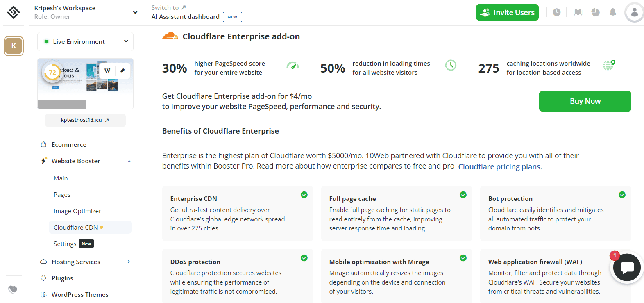
Task: Open the live chat bubble
Action: point(627,268)
